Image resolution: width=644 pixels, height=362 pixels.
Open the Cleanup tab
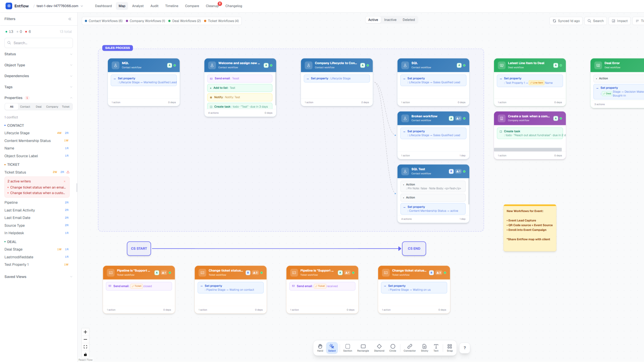coord(212,6)
